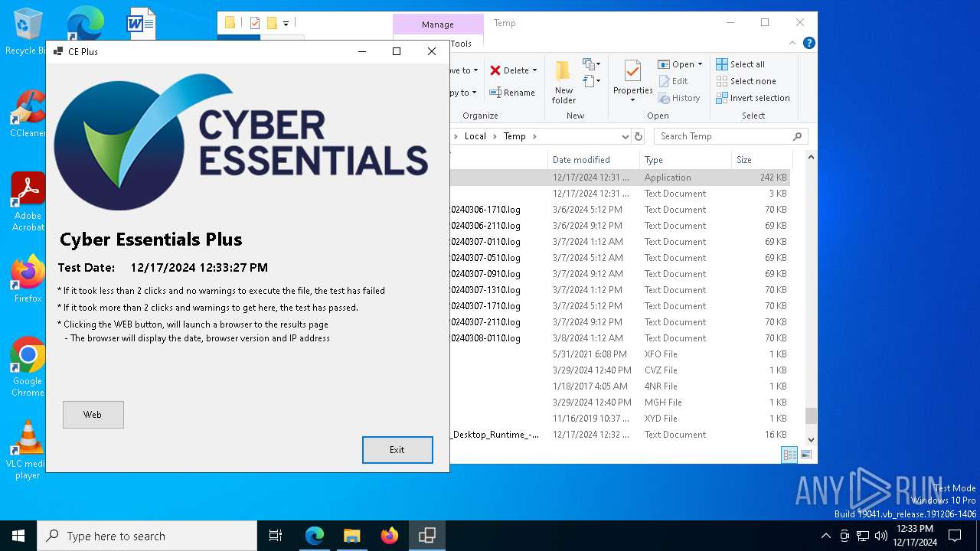Select the CVZ File row
The image size is (980, 551).
point(619,370)
